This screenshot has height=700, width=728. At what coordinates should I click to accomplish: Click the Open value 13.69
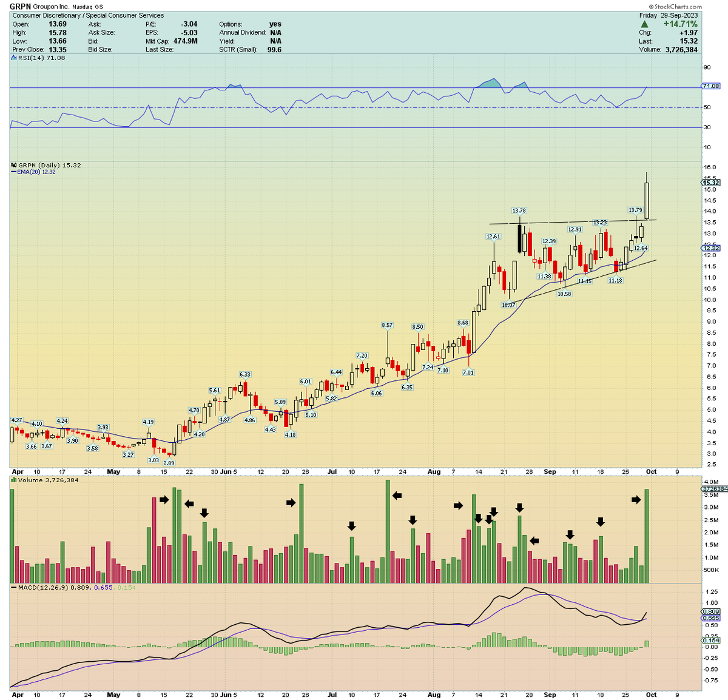pos(58,24)
